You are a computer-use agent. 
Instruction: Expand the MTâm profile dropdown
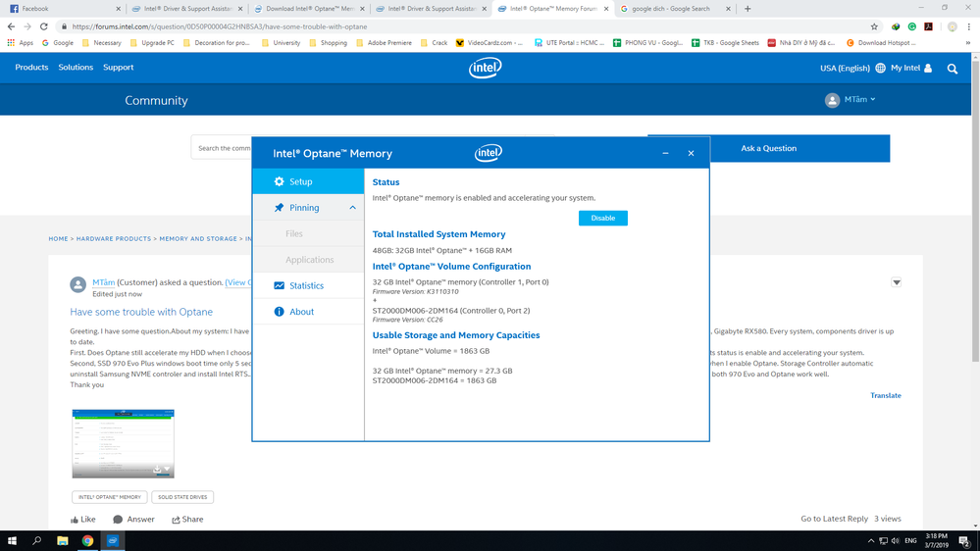pos(872,99)
